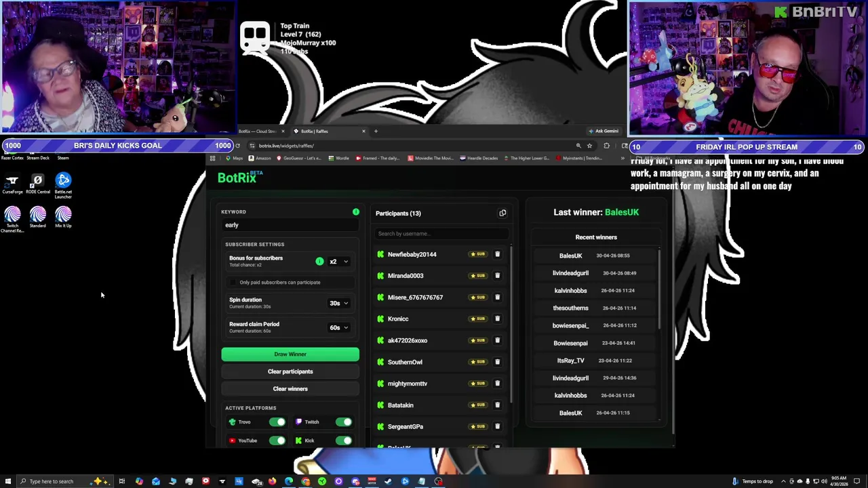The width and height of the screenshot is (868, 488).
Task: Open the Amazon bookmark
Action: coord(260,159)
